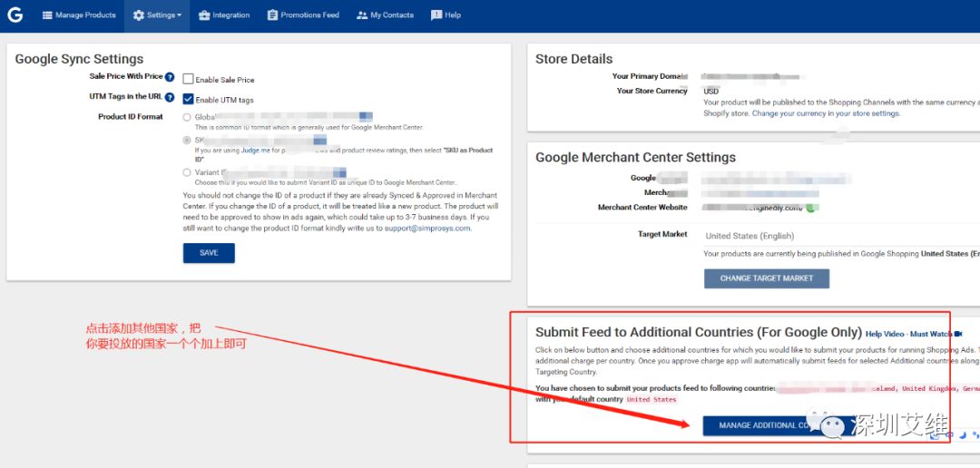This screenshot has width=980, height=468.
Task: Open My Contacts
Action: 385,15
